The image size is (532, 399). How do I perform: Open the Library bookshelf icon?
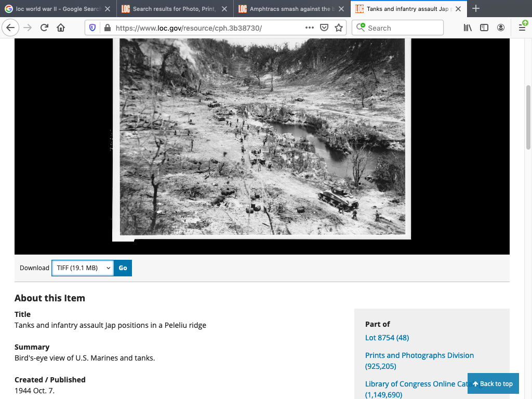click(468, 28)
